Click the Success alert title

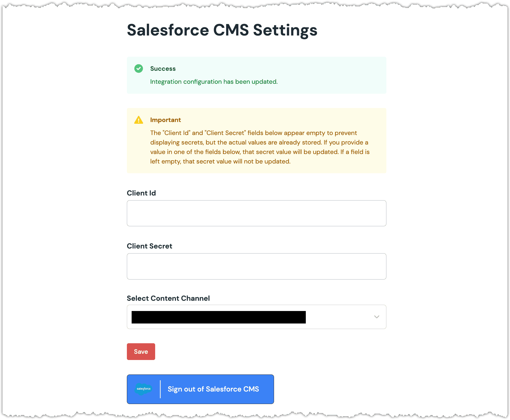coord(163,69)
